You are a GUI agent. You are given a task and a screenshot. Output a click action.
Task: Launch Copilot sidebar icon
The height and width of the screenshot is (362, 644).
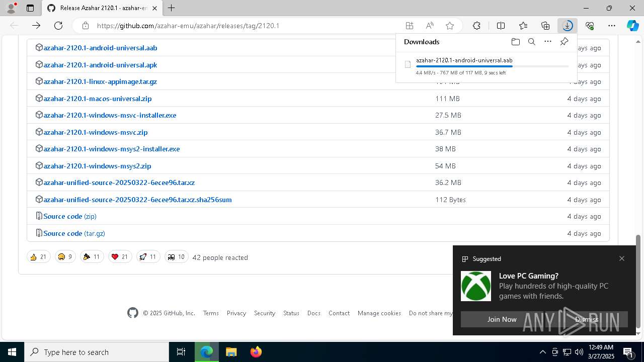[x=633, y=26]
